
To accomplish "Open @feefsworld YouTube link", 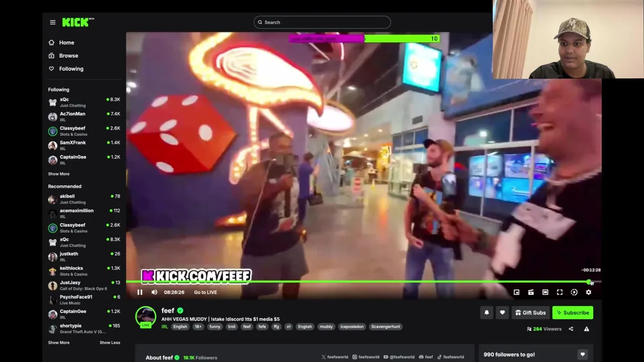I will (399, 357).
